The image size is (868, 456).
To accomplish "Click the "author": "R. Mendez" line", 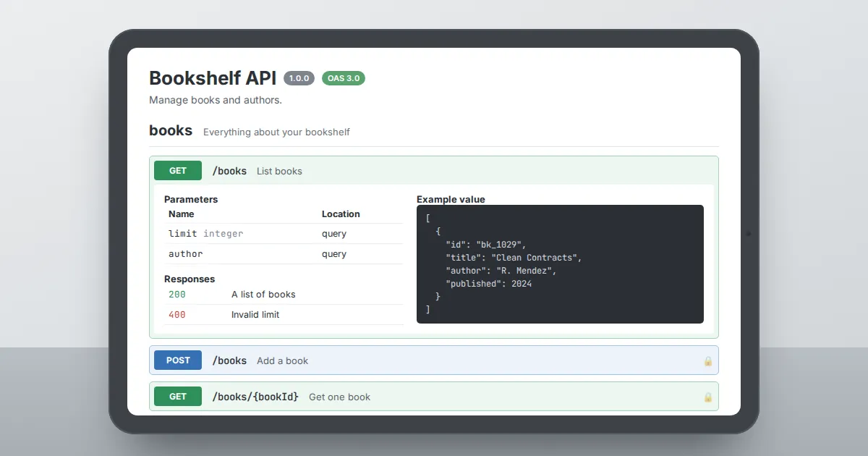I will [x=501, y=271].
